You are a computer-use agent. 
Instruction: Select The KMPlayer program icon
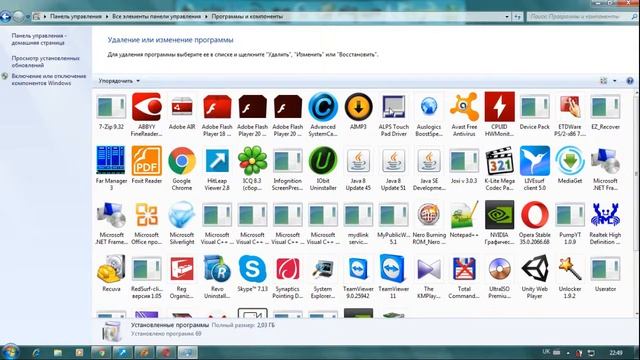[x=429, y=269]
